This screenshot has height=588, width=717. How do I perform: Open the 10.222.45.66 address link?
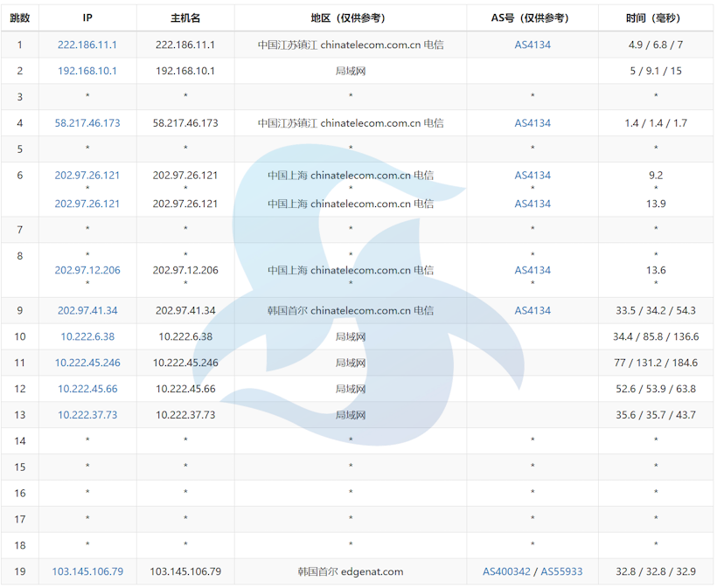87,389
